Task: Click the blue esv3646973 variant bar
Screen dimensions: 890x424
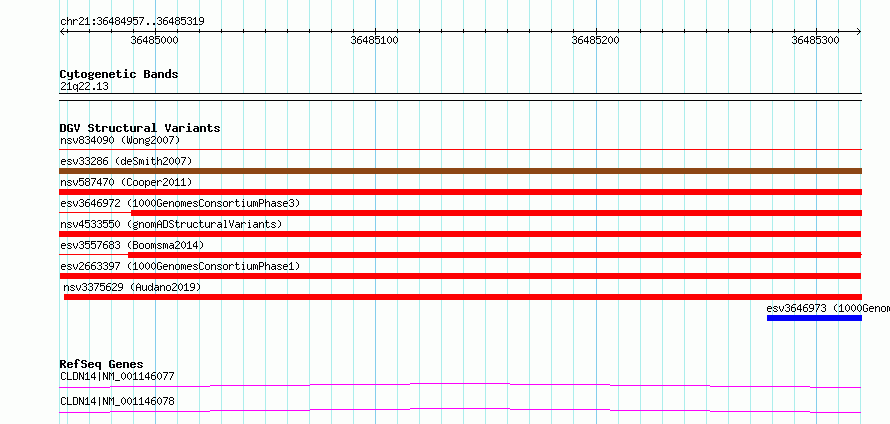Action: [x=814, y=318]
